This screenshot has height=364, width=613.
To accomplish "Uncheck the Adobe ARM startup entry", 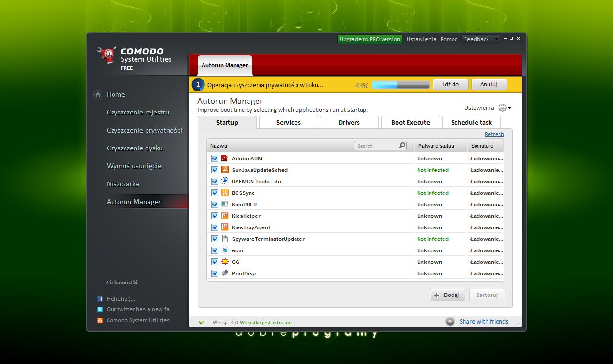I will coord(215,159).
